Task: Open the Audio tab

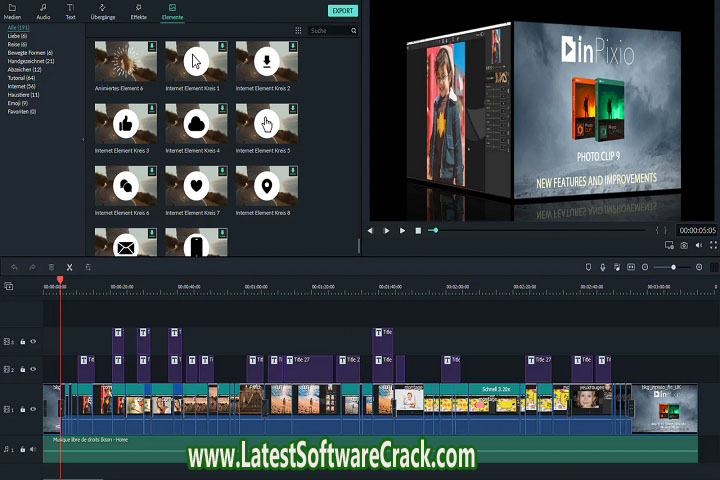Action: 43,12
